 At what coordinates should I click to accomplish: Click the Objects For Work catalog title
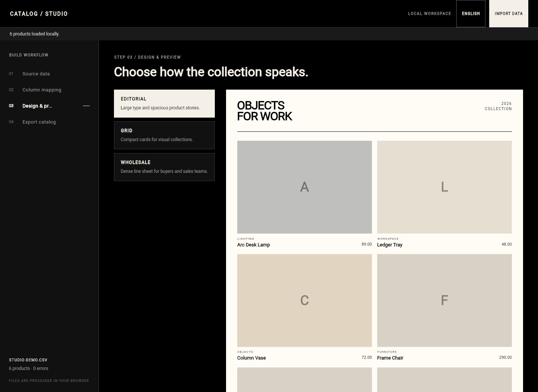click(265, 111)
